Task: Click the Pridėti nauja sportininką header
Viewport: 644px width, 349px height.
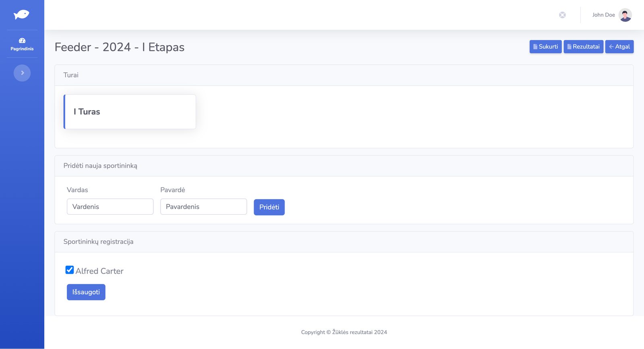Action: tap(100, 166)
